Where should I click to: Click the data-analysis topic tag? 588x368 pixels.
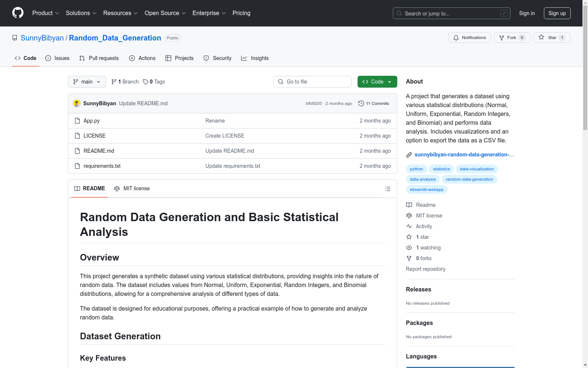(x=423, y=179)
